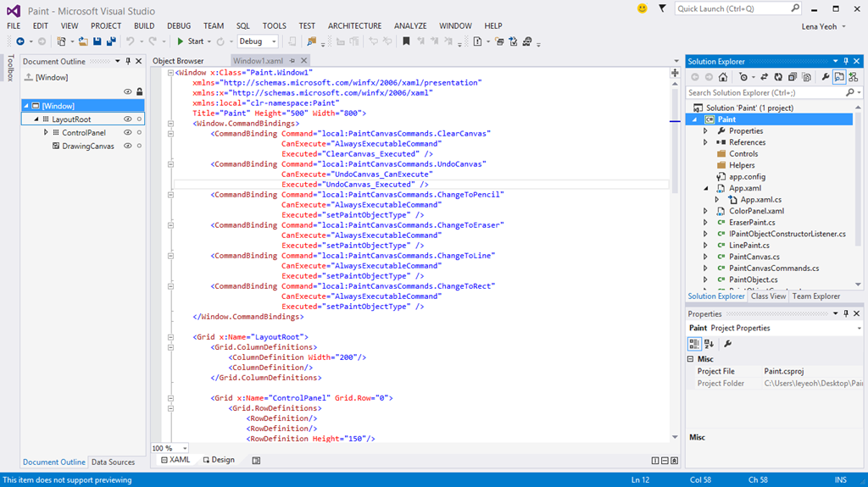Click the Undo icon in the toolbar
Screen dimensions: 868x487
[x=131, y=41]
